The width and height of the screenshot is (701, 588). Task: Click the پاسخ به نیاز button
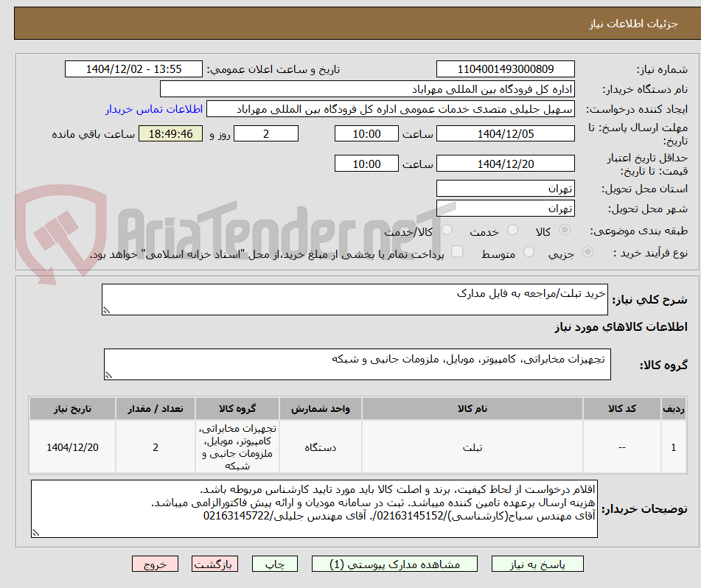point(537,564)
